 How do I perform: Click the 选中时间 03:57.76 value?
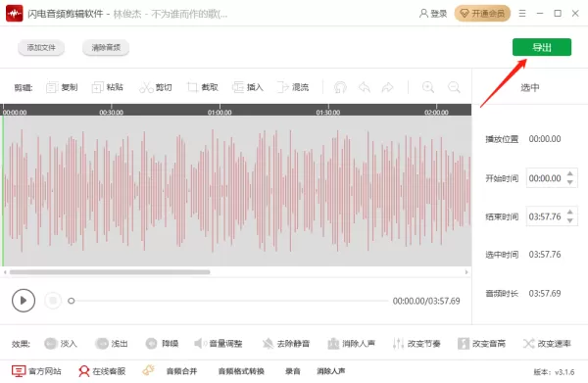point(545,255)
